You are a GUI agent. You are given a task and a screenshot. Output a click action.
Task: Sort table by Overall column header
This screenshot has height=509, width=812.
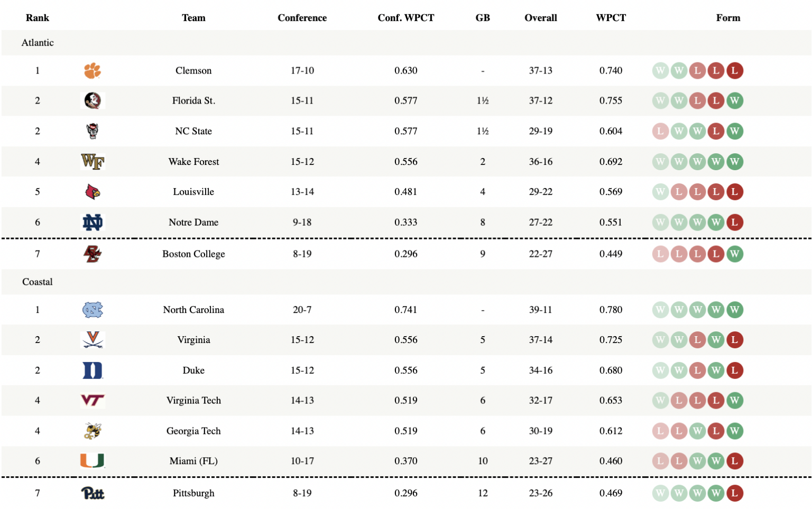(541, 18)
